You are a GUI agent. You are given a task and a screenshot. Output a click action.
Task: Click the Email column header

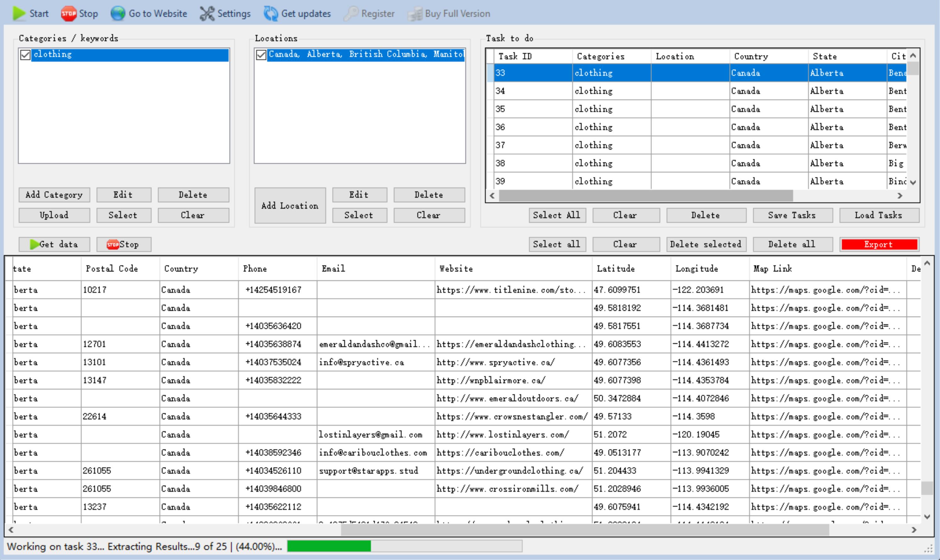pos(376,269)
